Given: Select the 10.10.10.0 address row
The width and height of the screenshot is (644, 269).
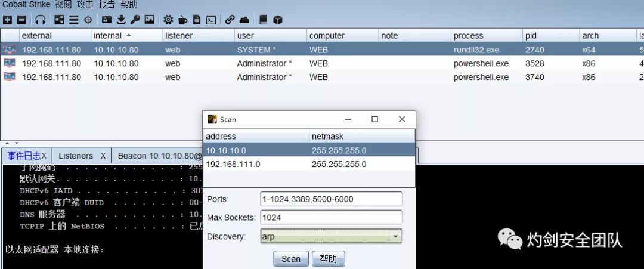Looking at the screenshot, I should 309,151.
